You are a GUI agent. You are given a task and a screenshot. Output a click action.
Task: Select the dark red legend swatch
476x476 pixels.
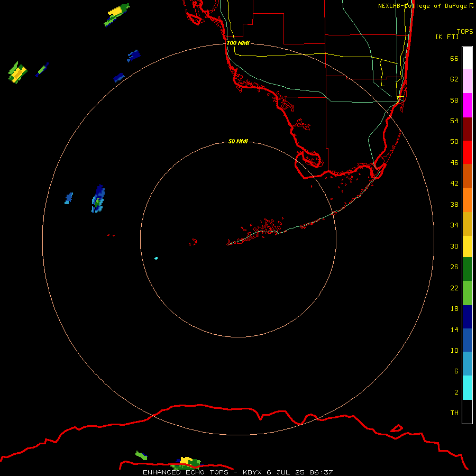click(467, 129)
